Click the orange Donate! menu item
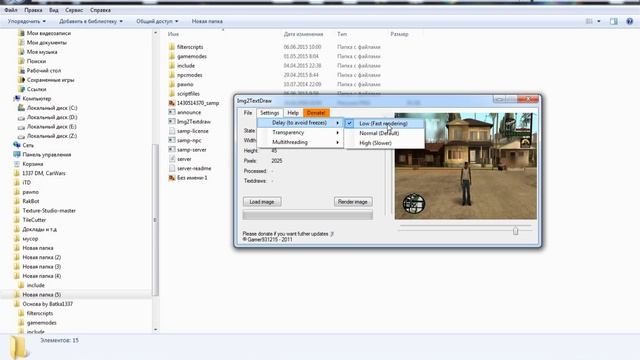Viewport: 640px width, 360px height. 316,113
